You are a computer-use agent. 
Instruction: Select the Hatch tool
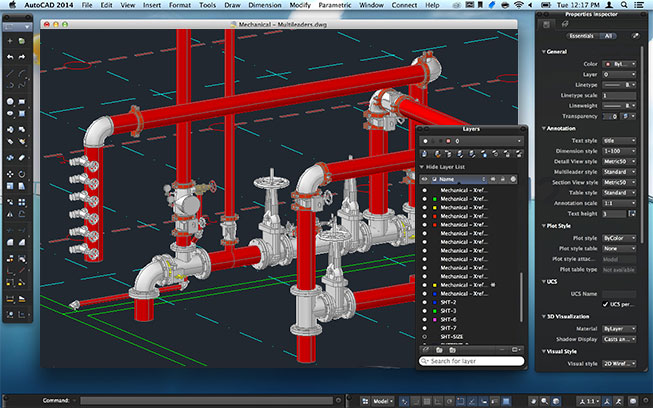tap(22, 113)
